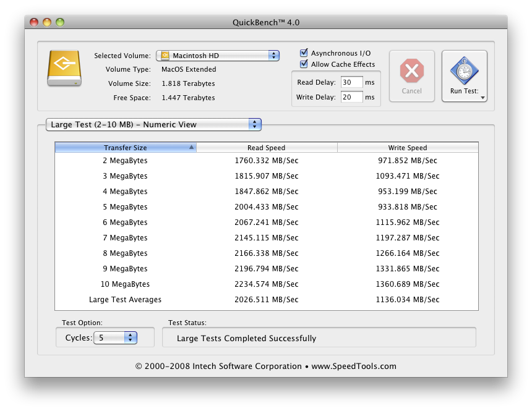Click the 1360.689 MB/Sec write speed value

coord(408,284)
